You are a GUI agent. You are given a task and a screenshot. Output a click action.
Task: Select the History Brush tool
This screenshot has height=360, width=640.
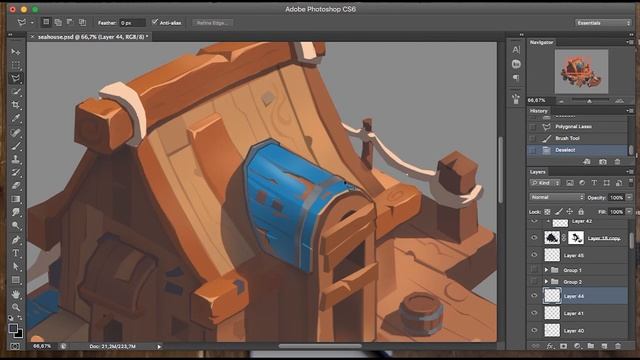(16, 172)
